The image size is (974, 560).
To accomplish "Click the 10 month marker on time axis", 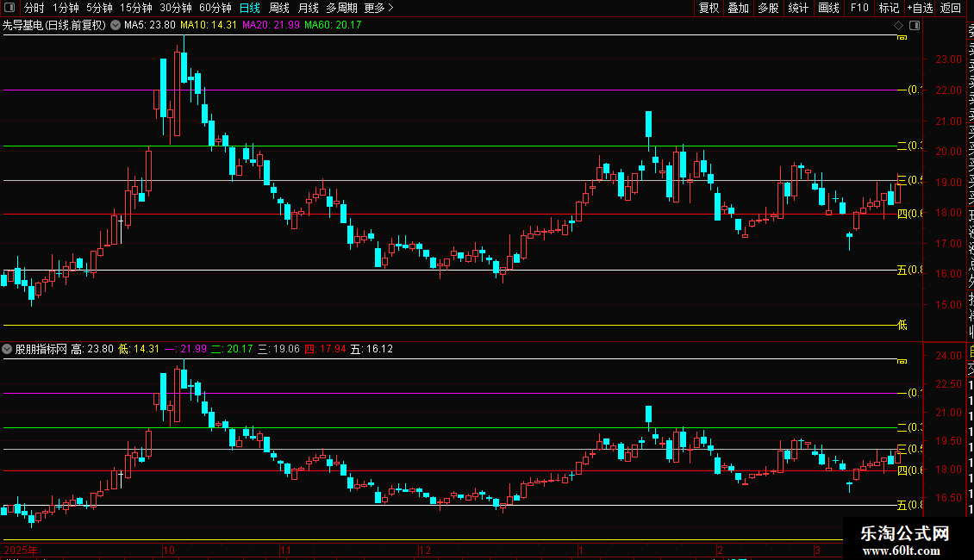I will pos(169,550).
